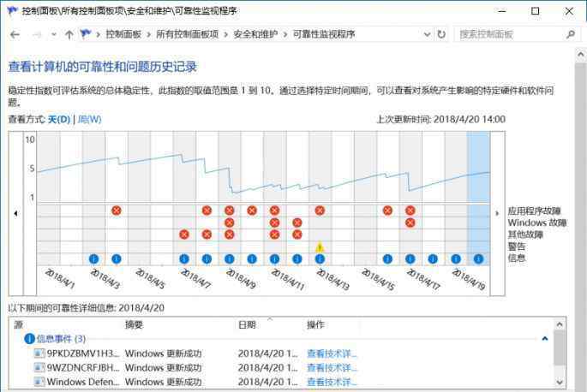Click the up-one-level arrow in navigation bar

[69, 35]
